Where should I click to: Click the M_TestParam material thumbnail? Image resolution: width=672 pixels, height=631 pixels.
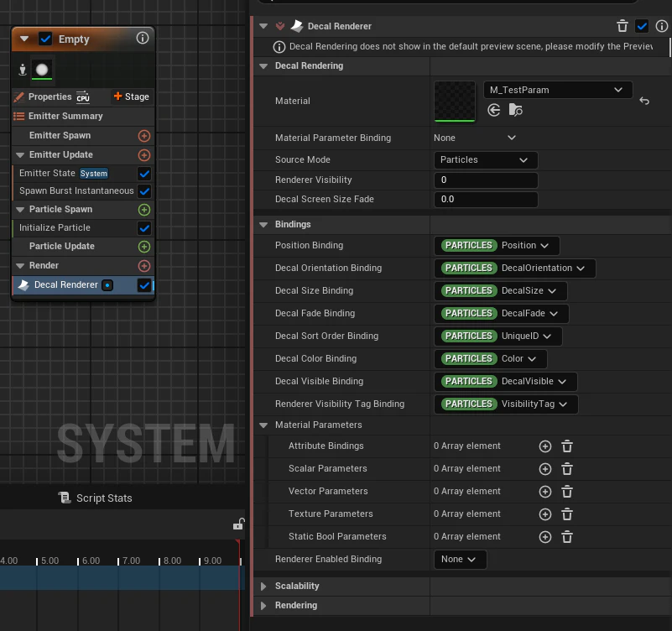click(454, 102)
